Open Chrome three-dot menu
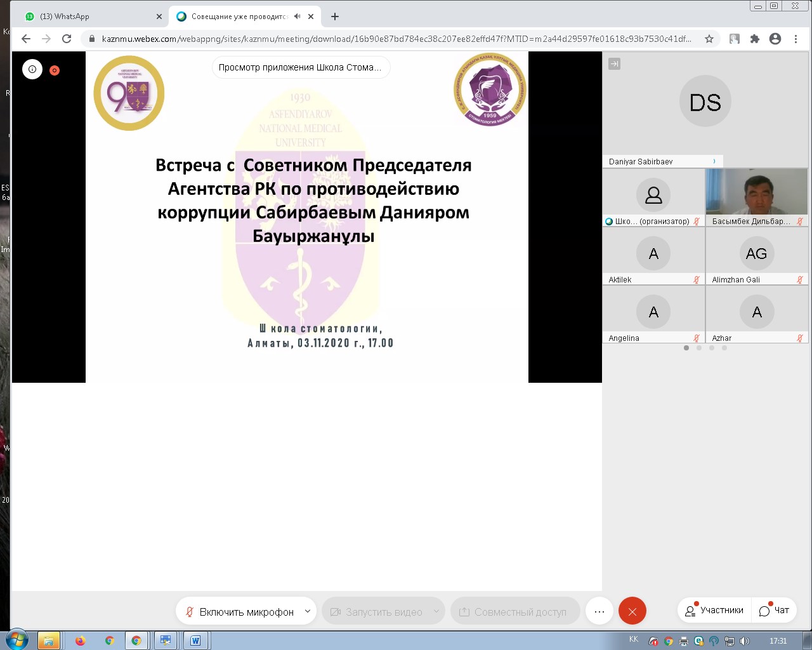Screen dimensions: 812x650 click(x=796, y=39)
